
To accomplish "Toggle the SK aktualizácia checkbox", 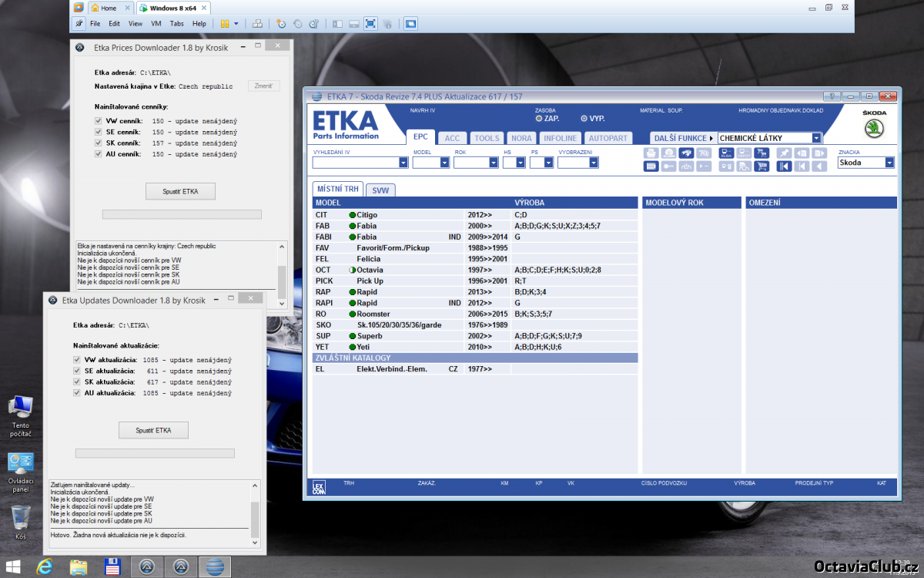I will [77, 381].
